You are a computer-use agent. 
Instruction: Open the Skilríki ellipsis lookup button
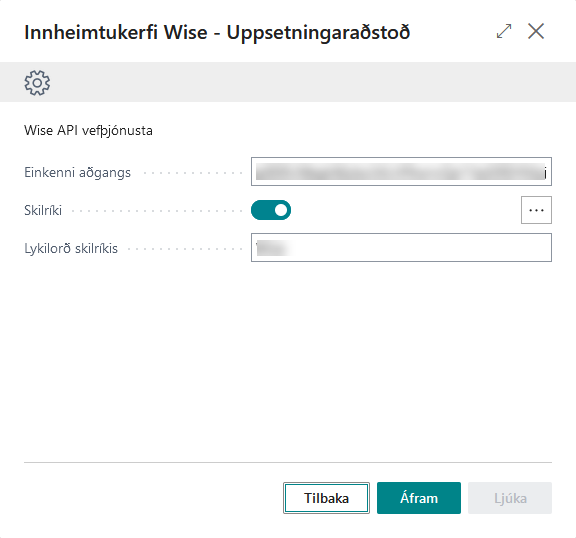pyautogui.click(x=536, y=210)
